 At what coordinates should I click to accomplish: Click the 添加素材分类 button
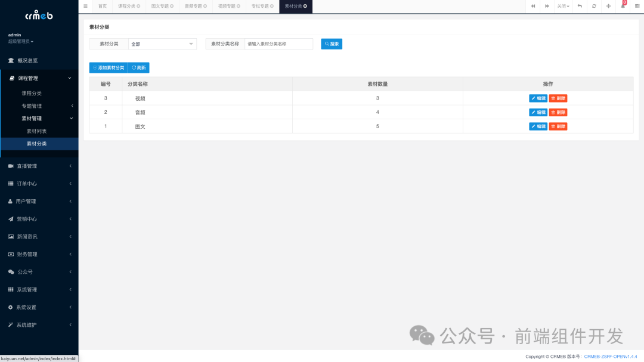pos(109,68)
